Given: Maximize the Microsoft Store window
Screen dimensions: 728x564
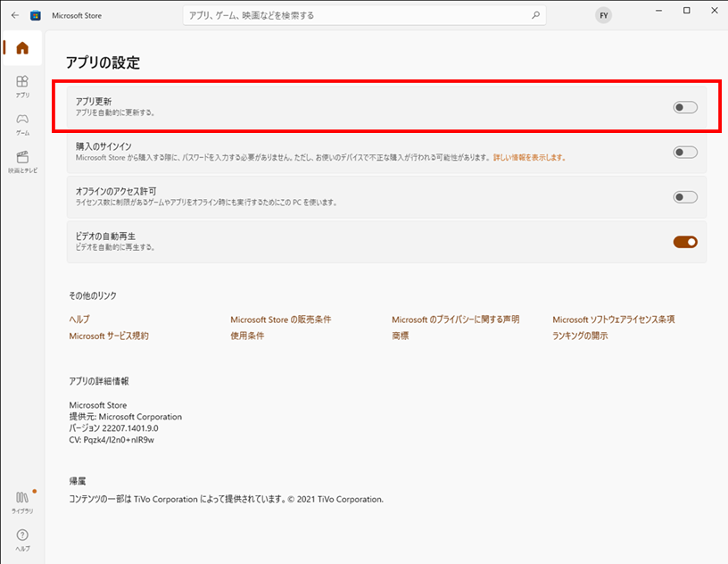Looking at the screenshot, I should click(x=687, y=11).
